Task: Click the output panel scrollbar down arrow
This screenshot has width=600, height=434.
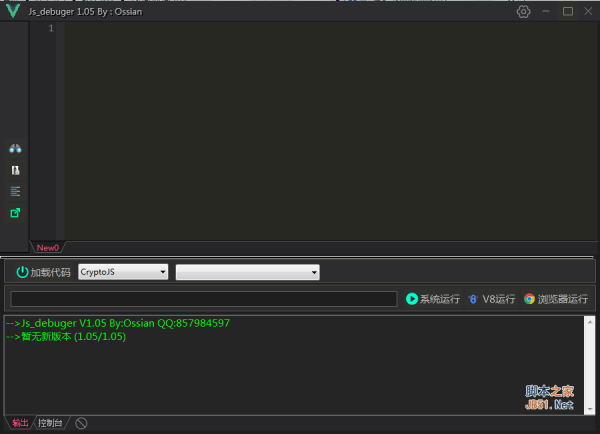Action: click(590, 409)
